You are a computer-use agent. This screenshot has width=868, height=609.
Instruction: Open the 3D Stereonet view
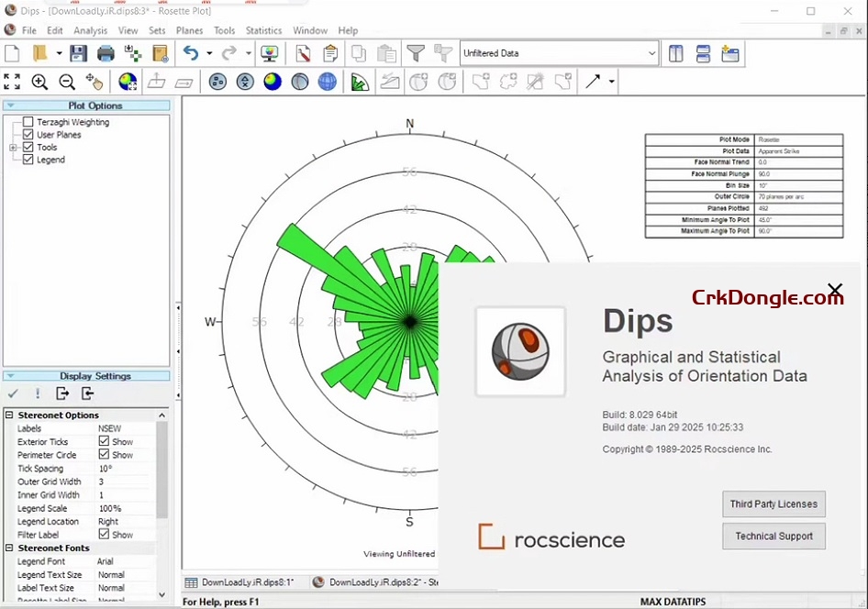(328, 82)
